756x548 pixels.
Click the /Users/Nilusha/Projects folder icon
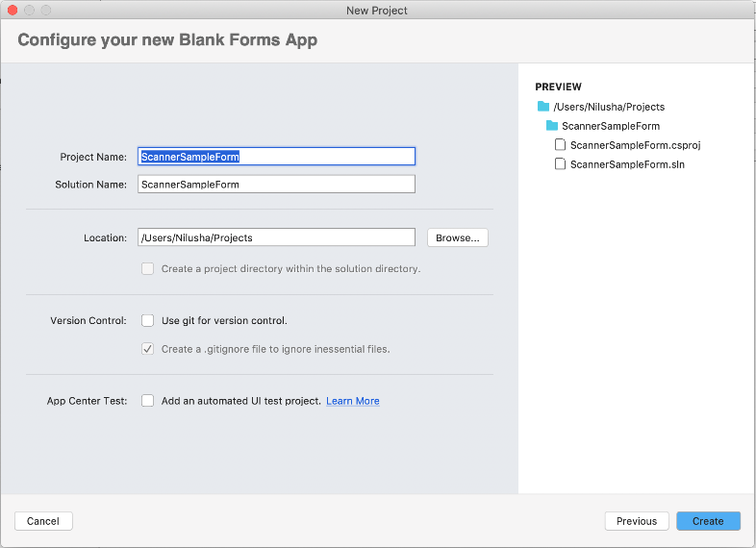pyautogui.click(x=543, y=107)
